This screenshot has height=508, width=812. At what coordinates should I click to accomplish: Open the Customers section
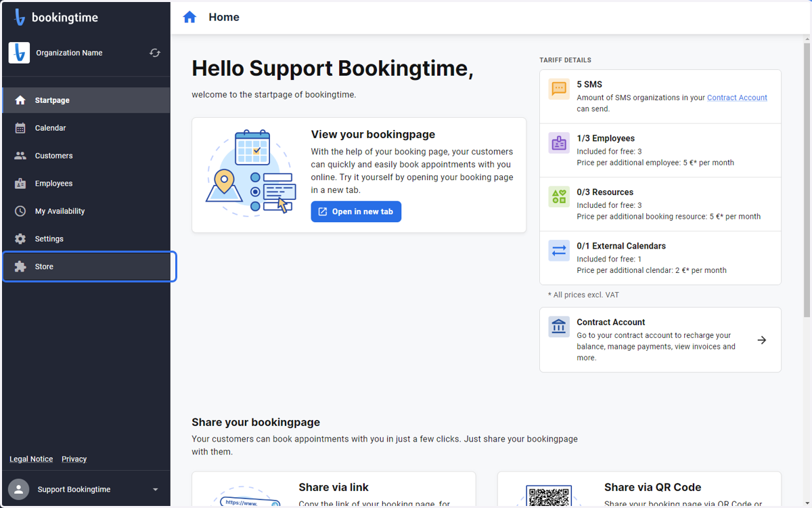coord(86,156)
